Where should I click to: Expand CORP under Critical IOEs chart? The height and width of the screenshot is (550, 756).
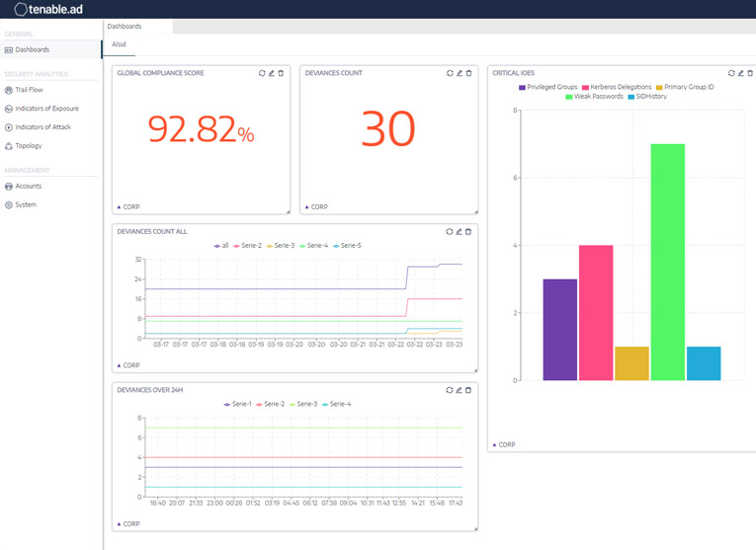[x=504, y=445]
